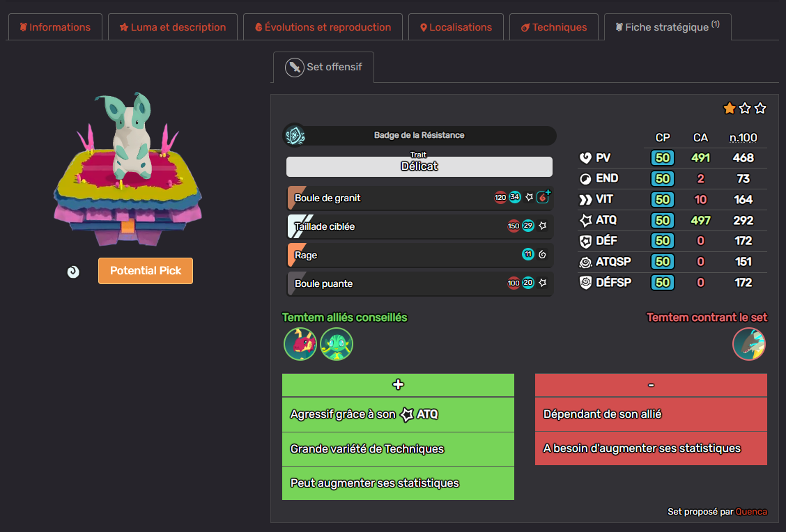Click the 20 stamina badge of Boule puante
Image resolution: width=786 pixels, height=532 pixels.
(528, 283)
